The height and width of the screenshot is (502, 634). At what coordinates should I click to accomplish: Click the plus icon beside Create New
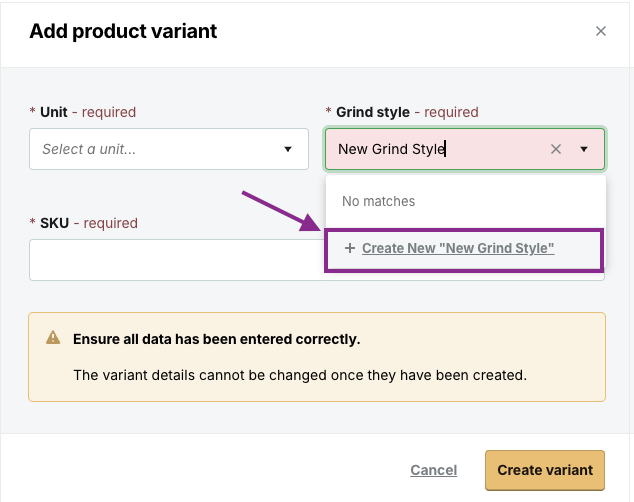349,248
